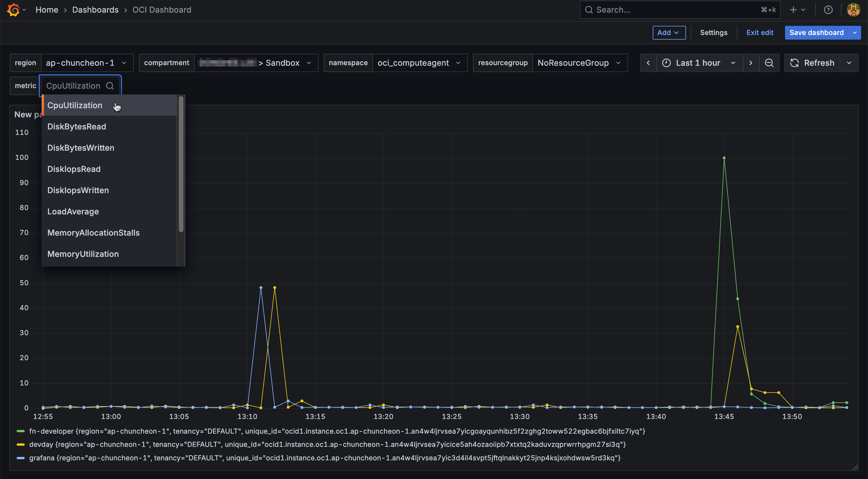
Task: Toggle fn-developer series in legend
Action: coord(51,431)
